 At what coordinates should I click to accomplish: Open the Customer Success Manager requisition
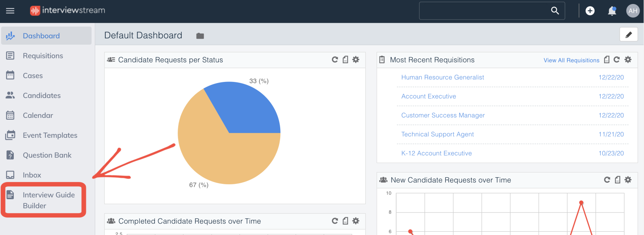(443, 115)
